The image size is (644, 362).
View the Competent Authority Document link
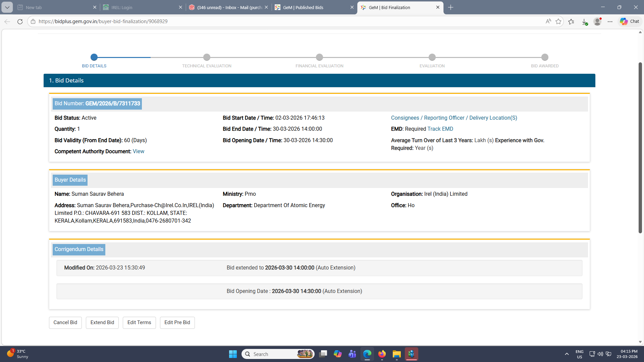138,152
